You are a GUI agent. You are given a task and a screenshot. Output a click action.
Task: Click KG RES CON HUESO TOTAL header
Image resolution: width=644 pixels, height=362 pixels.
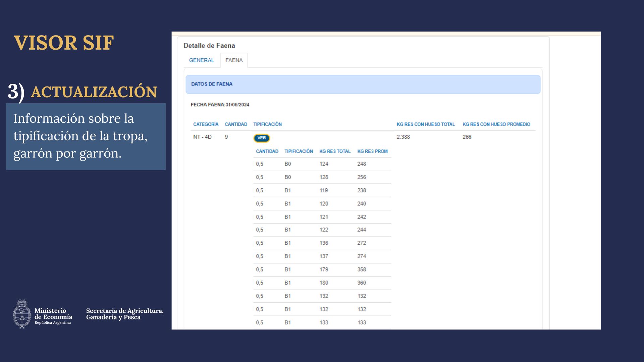(x=425, y=124)
